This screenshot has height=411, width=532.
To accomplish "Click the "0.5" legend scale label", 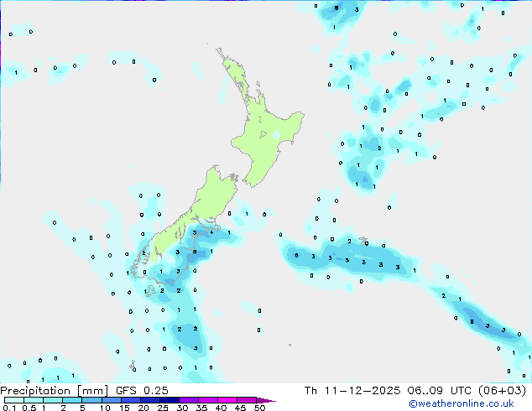I will [x=29, y=408].
